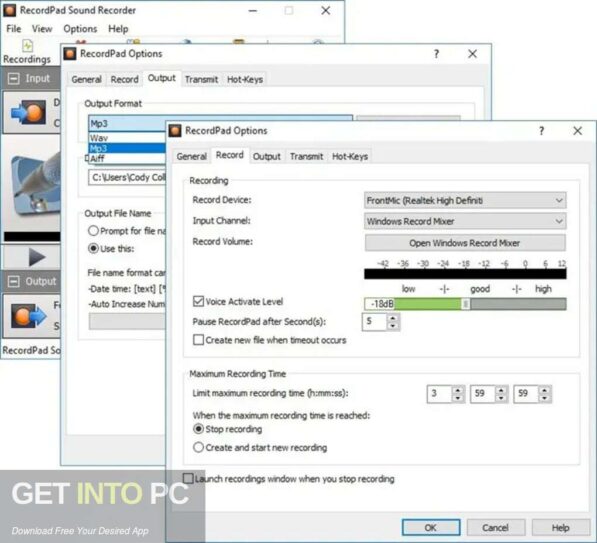597x543 pixels.
Task: Open the Help menu
Action: 118,29
